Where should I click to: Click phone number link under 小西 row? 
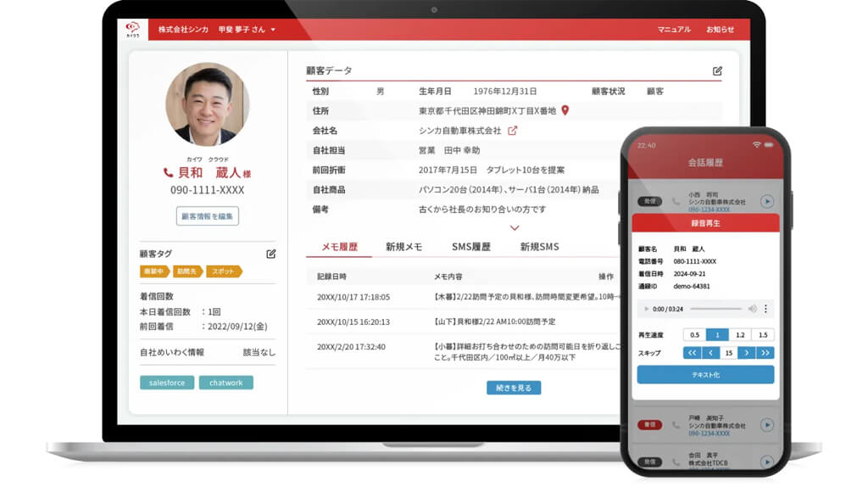tap(709, 210)
